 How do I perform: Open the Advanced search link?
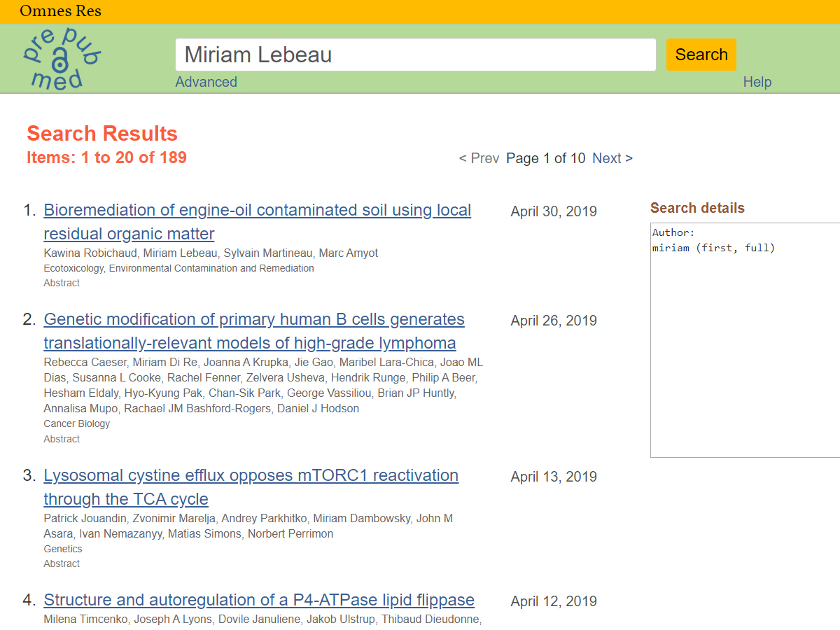coord(206,82)
